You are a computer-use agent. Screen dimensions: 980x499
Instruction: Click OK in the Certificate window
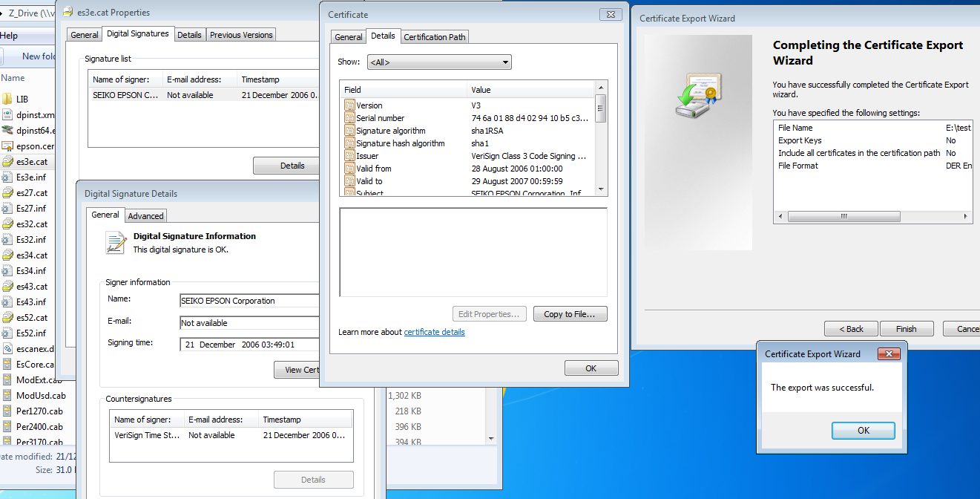pos(591,368)
